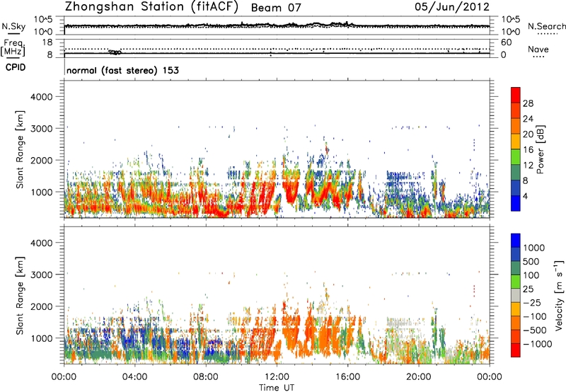566x392 pixels.
Task: Click the "N.Search" legend label
Action: [x=546, y=26]
